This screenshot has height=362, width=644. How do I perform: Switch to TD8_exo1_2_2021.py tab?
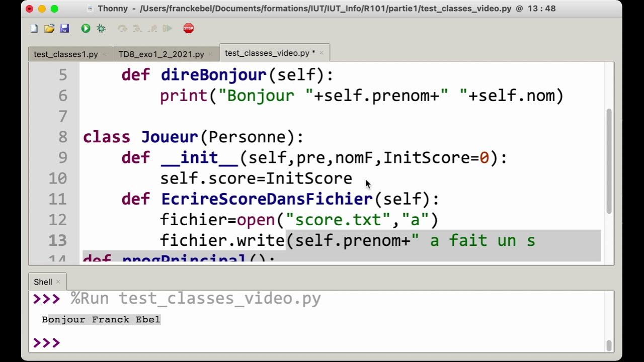pos(161,54)
